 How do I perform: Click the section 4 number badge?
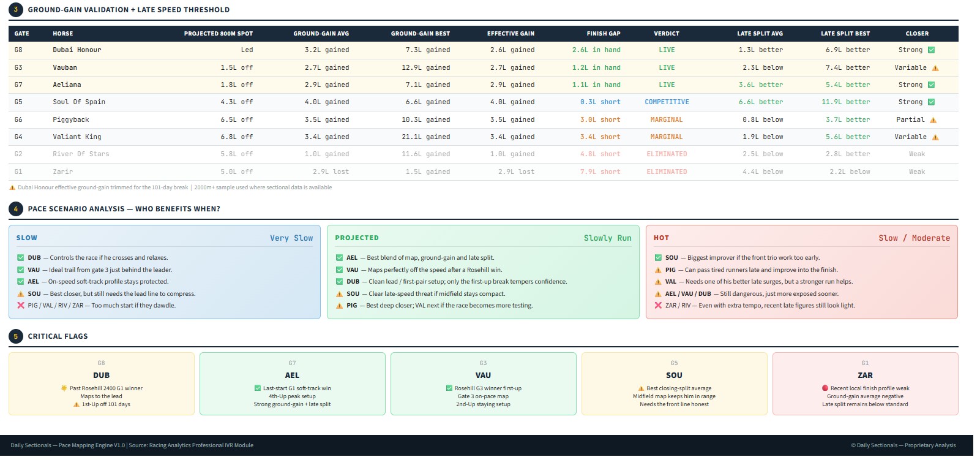click(x=16, y=209)
